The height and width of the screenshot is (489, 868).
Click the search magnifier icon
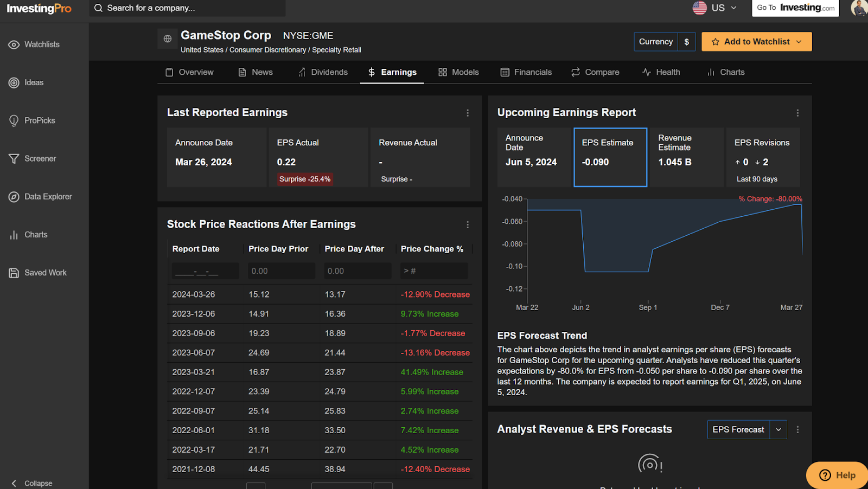98,8
